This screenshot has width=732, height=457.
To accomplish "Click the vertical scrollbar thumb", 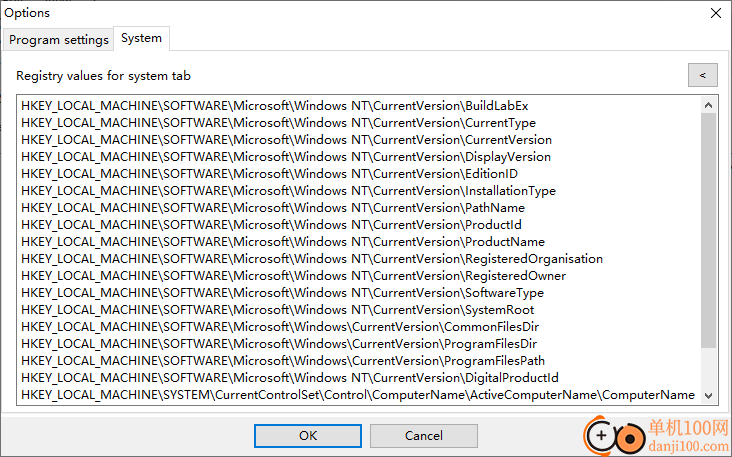I will 708,231.
